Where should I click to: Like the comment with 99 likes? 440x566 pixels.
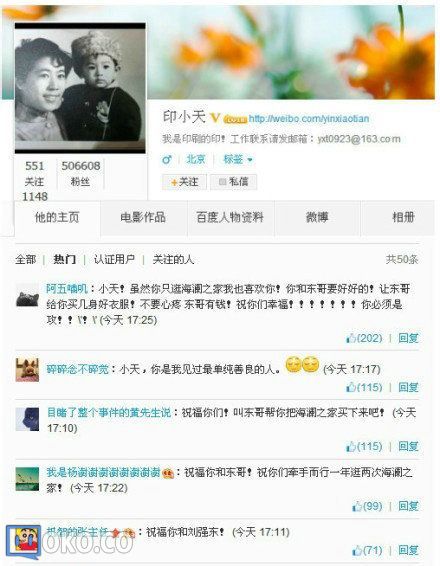tap(357, 506)
